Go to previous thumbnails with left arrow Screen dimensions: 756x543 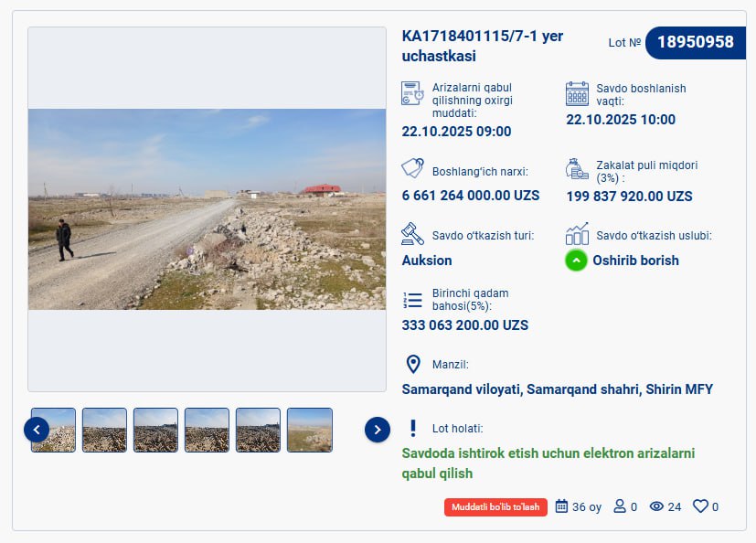pyautogui.click(x=37, y=430)
